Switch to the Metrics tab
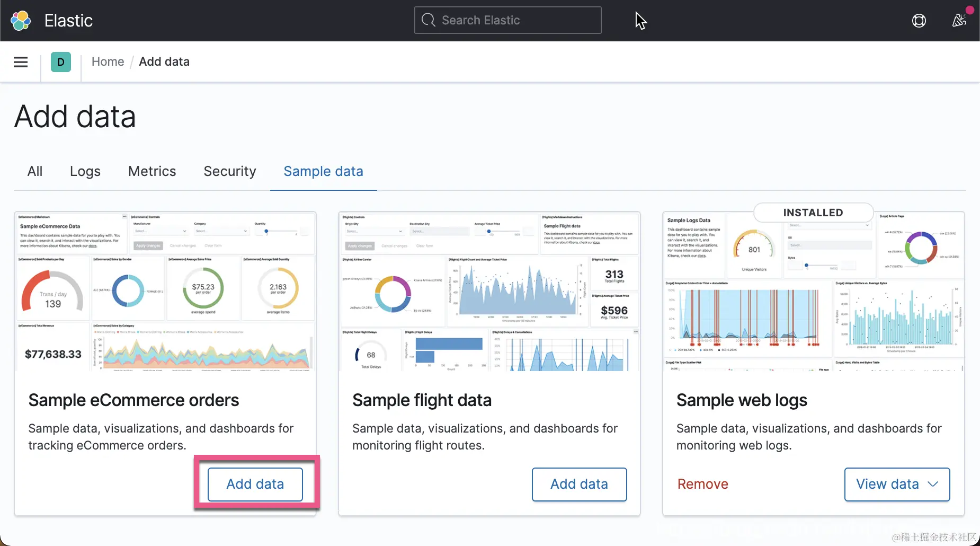 pos(152,171)
